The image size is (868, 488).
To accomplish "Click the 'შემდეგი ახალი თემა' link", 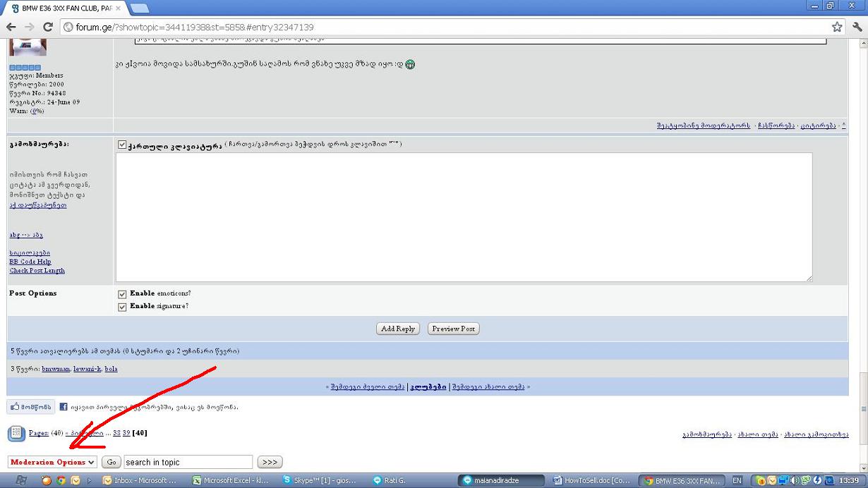I will click(488, 386).
